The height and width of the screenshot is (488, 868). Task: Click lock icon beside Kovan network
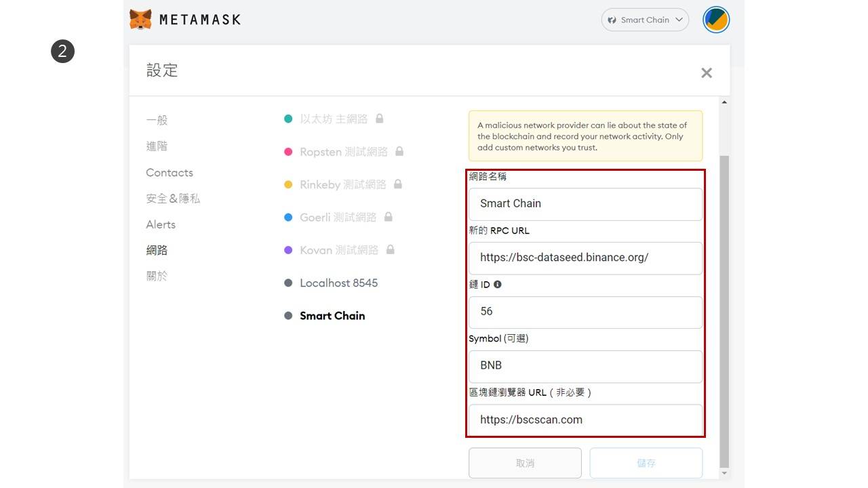point(391,249)
